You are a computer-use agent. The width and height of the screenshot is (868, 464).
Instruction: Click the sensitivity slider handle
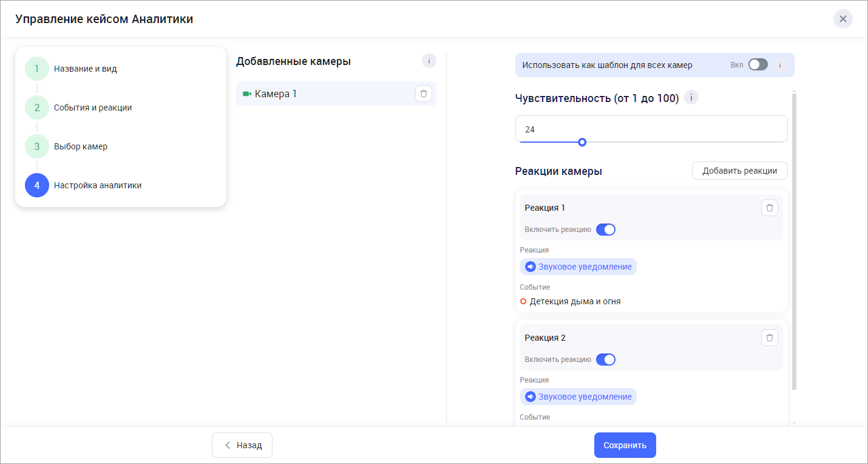coord(582,142)
